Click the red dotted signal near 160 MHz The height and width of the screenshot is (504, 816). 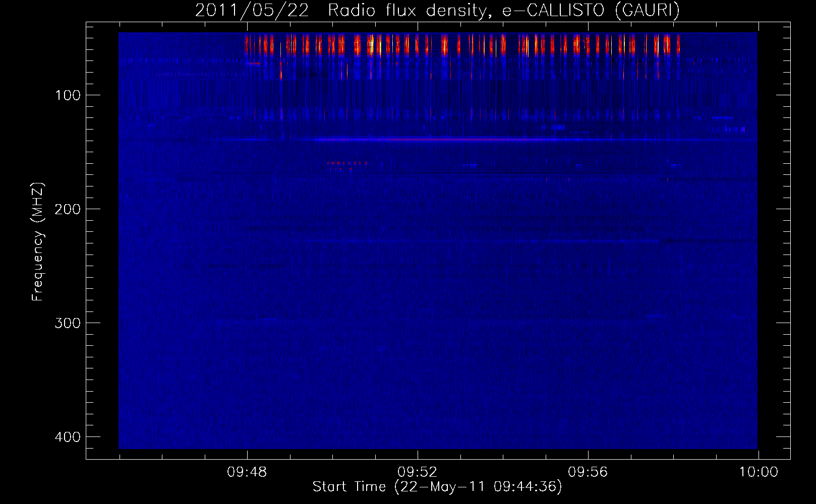click(347, 163)
